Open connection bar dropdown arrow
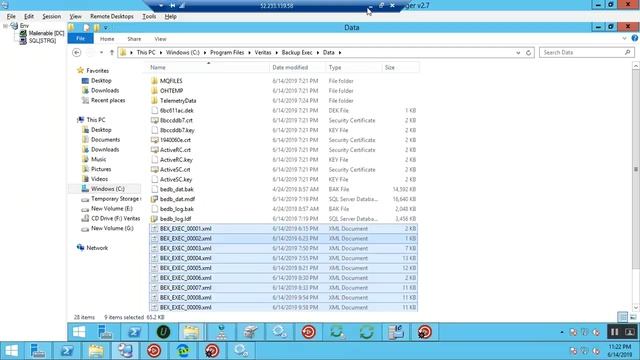Image resolution: width=640 pixels, height=360 pixels. 162,5
